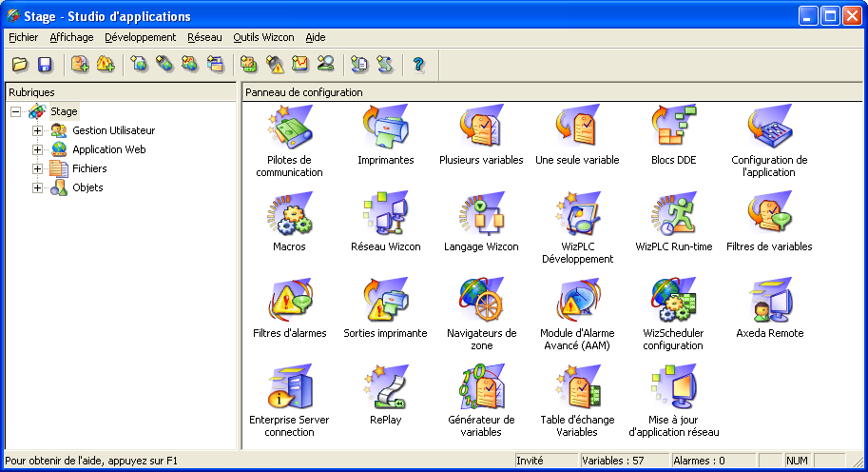
Task: Select Stage in the Rubriques tree
Action: coord(64,111)
